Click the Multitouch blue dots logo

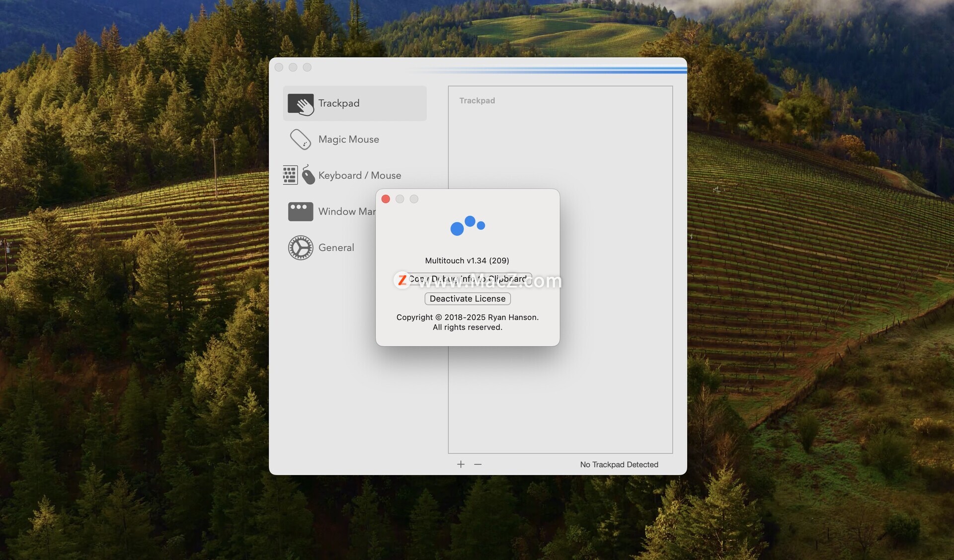click(468, 226)
